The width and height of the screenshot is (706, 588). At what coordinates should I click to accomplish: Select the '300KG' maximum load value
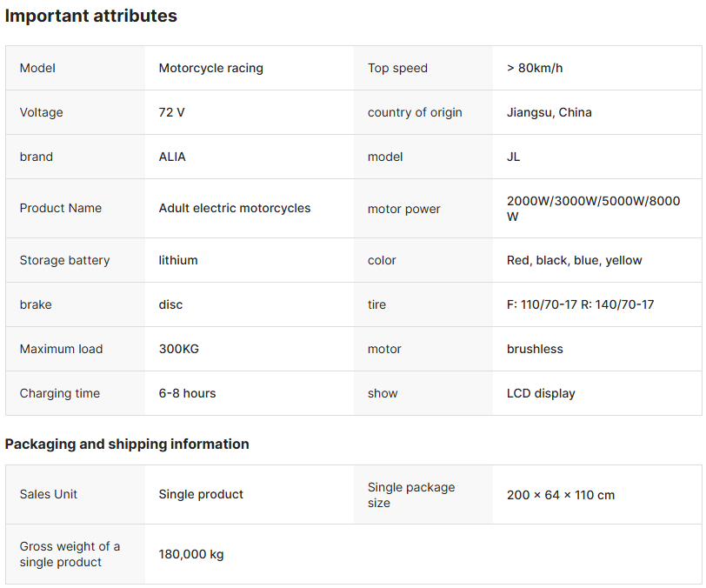tap(179, 349)
